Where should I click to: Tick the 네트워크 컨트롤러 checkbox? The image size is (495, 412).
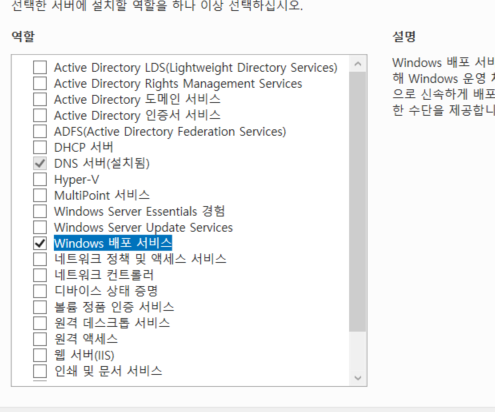click(40, 275)
